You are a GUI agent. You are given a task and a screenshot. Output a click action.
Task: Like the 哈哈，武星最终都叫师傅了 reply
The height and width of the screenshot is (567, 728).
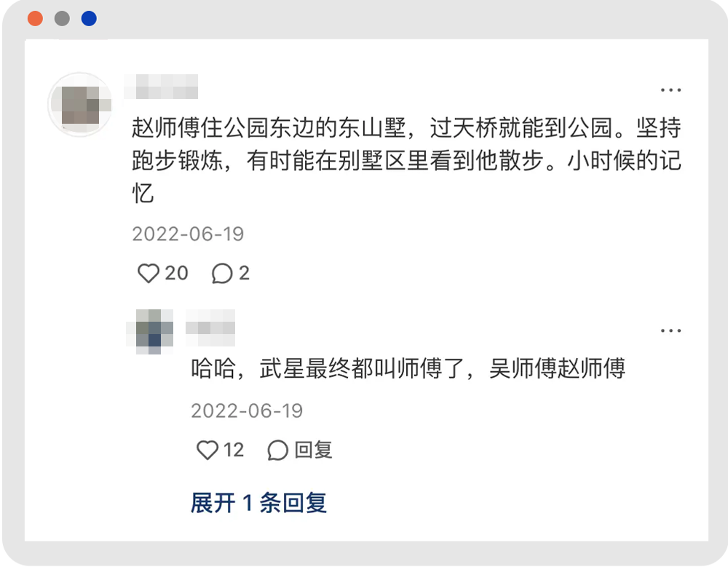click(207, 451)
